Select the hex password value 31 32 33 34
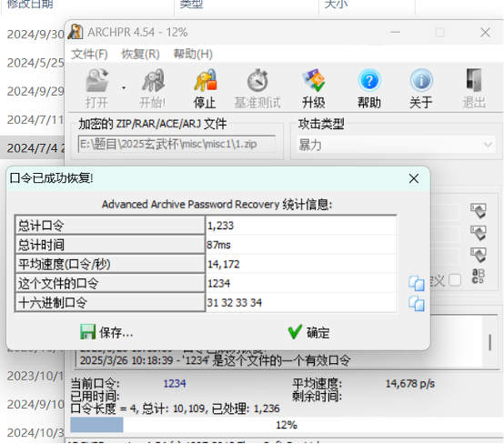Viewport: 504px width, 444px height. [x=235, y=303]
